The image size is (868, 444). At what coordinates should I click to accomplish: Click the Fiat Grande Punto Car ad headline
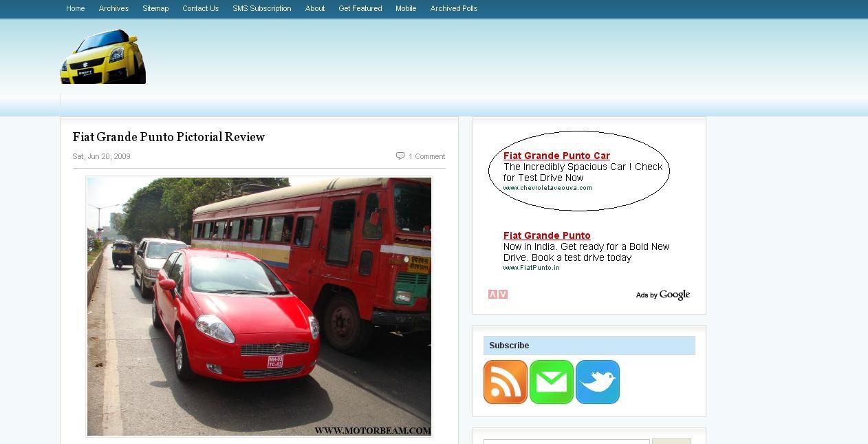(x=556, y=156)
